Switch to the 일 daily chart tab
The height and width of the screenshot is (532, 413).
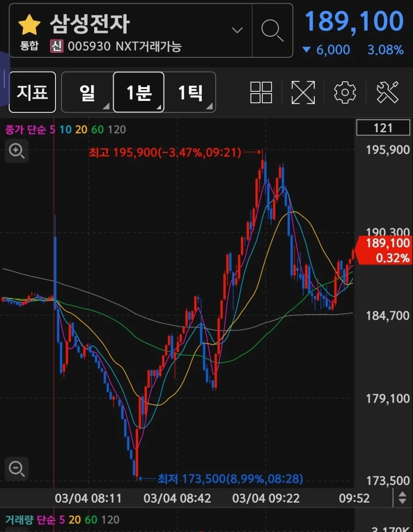(x=87, y=92)
